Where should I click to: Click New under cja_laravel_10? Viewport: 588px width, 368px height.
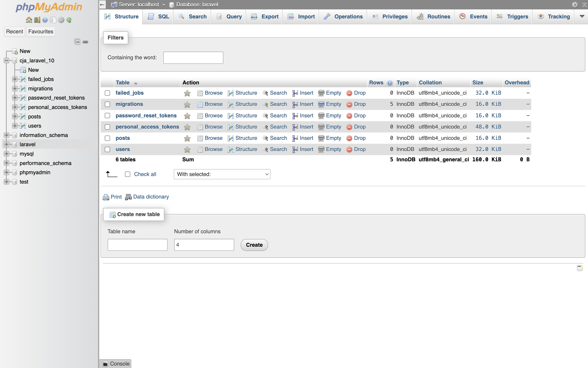[x=33, y=70]
